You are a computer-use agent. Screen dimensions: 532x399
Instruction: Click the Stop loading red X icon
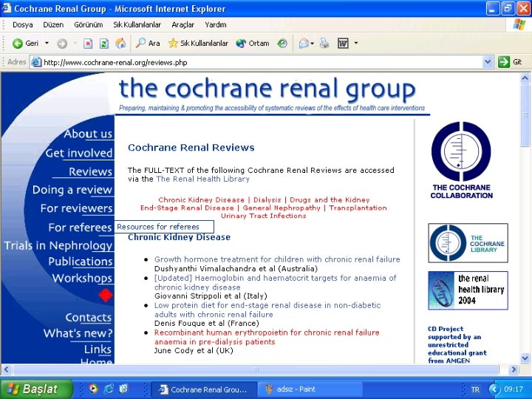88,44
